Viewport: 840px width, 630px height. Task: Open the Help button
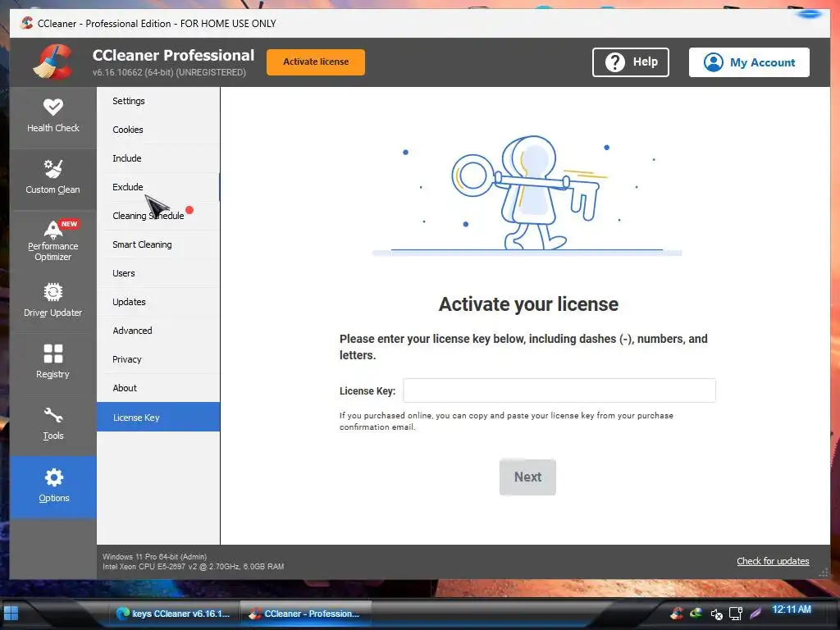[631, 62]
